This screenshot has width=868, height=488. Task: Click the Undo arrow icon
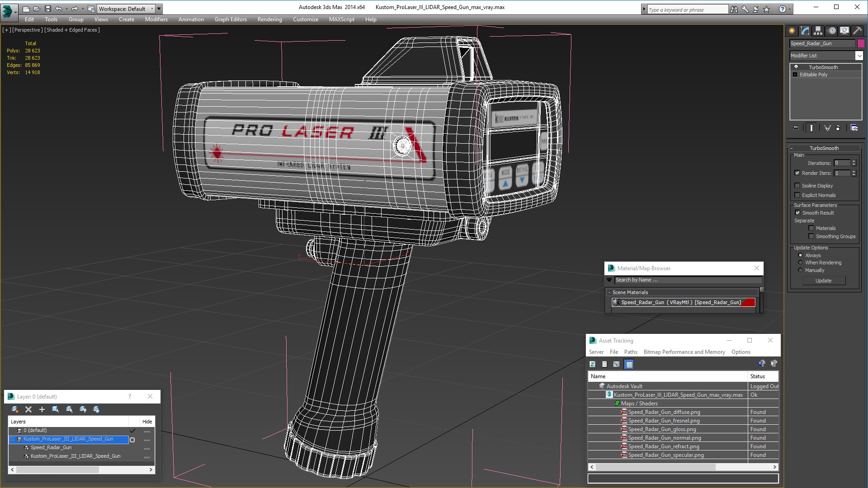[x=58, y=9]
